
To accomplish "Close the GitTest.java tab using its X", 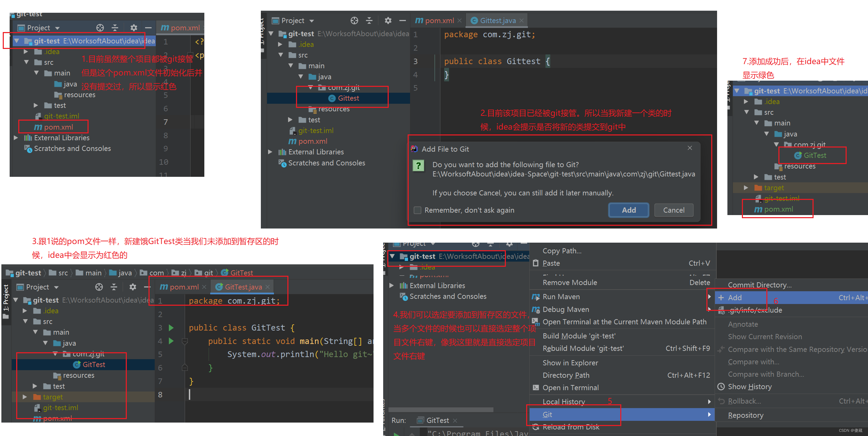I will 267,287.
